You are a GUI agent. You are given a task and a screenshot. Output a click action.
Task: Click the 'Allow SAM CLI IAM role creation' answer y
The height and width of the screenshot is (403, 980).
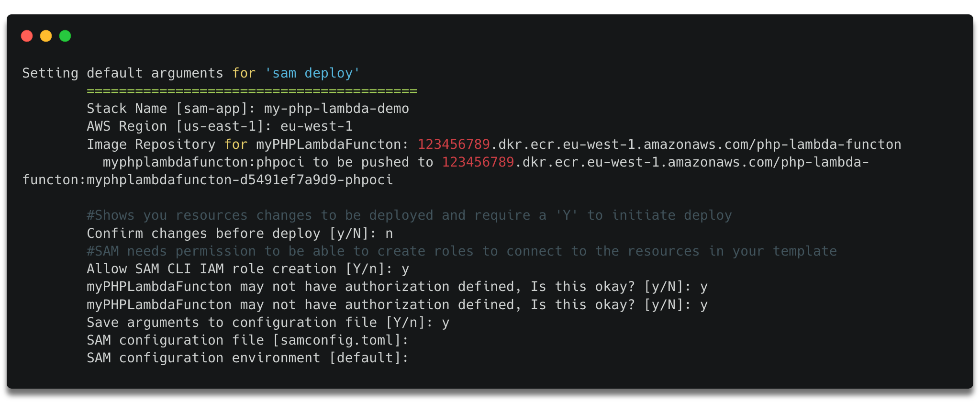click(x=405, y=270)
